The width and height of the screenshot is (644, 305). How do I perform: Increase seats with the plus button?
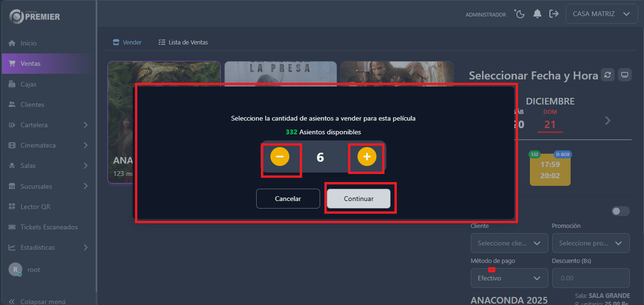[366, 157]
